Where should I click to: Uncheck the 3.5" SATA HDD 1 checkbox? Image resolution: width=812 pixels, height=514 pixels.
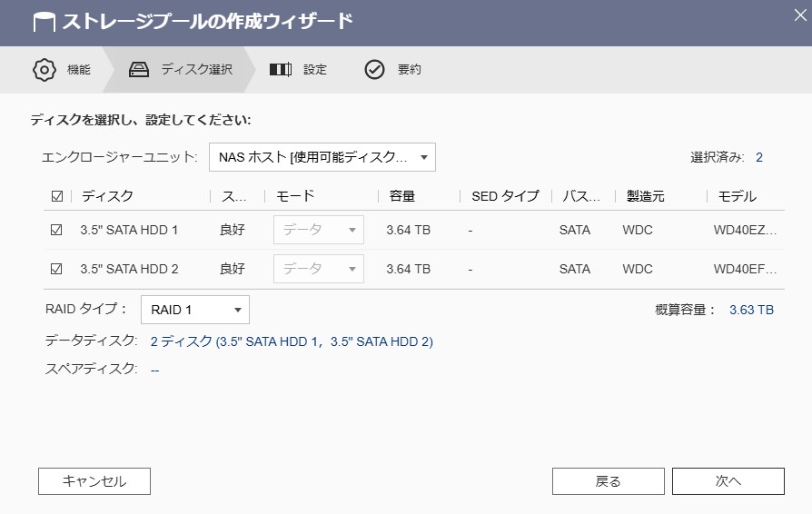coord(56,230)
